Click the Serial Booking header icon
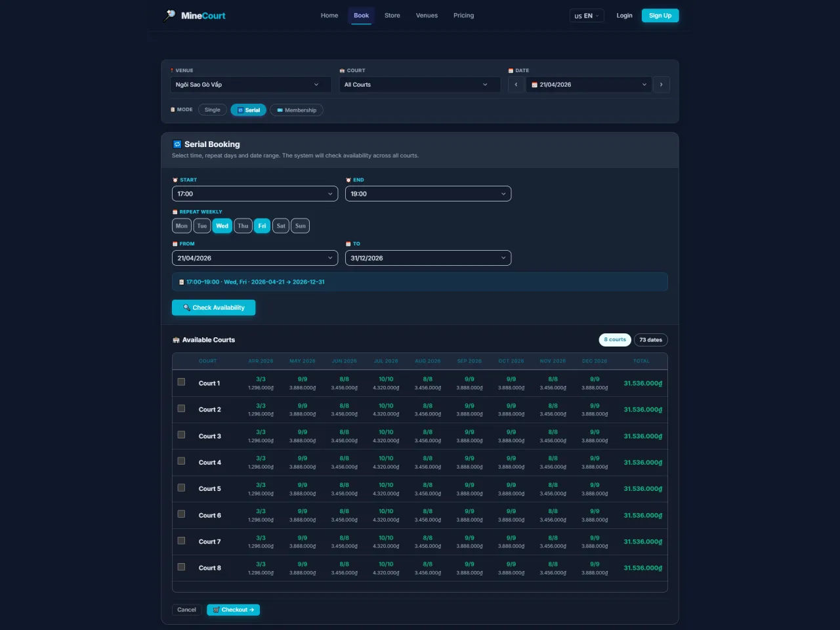This screenshot has height=630, width=840. [177, 144]
